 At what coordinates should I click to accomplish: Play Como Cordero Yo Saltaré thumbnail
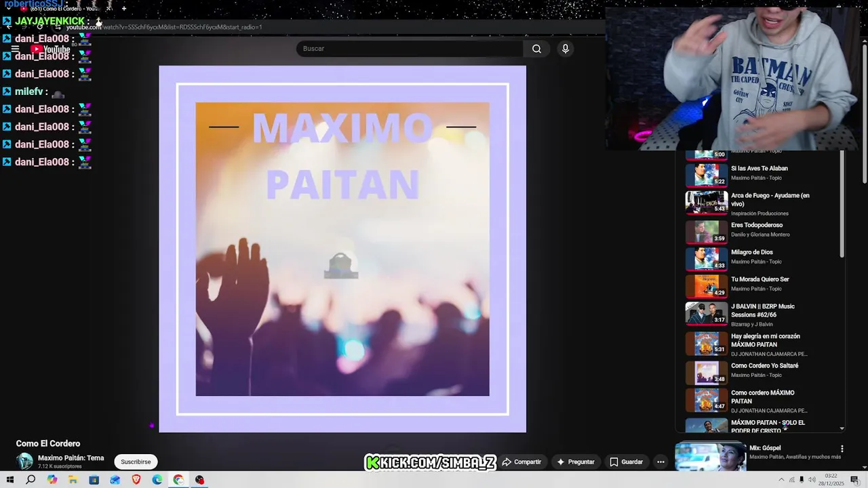[706, 372]
